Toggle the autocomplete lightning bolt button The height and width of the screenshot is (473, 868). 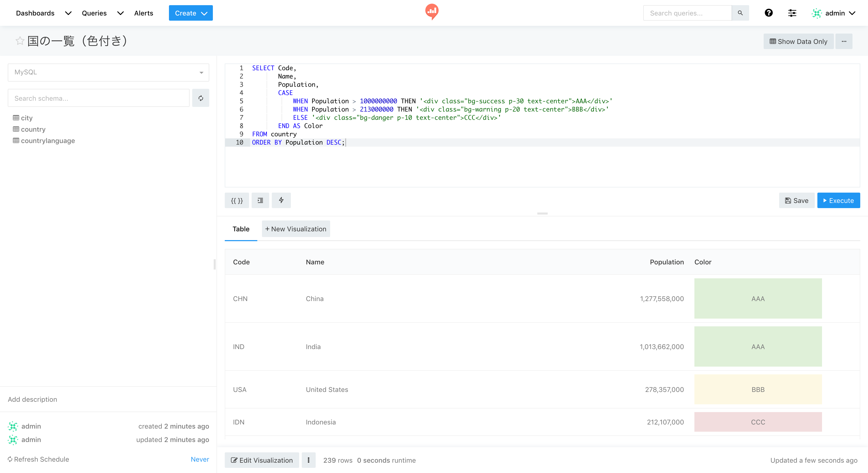281,200
